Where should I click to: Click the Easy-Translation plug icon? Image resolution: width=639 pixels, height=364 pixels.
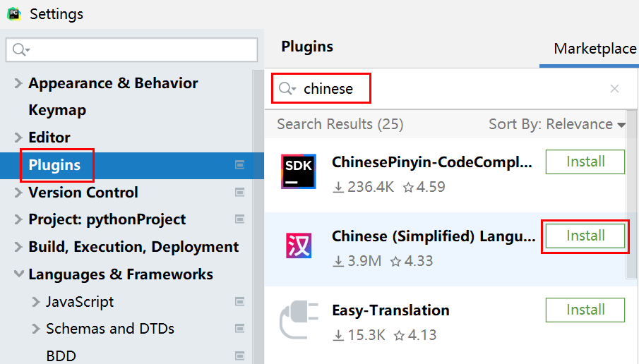point(299,320)
